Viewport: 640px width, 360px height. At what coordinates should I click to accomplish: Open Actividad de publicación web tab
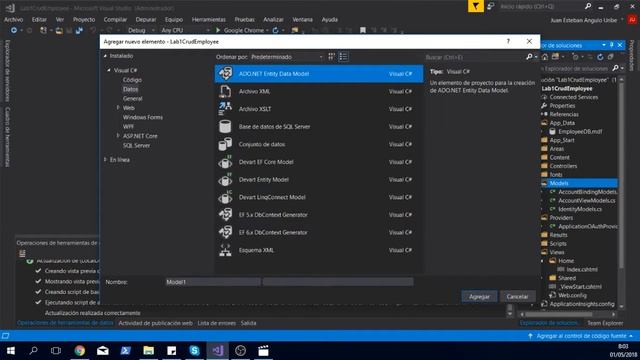[155, 323]
